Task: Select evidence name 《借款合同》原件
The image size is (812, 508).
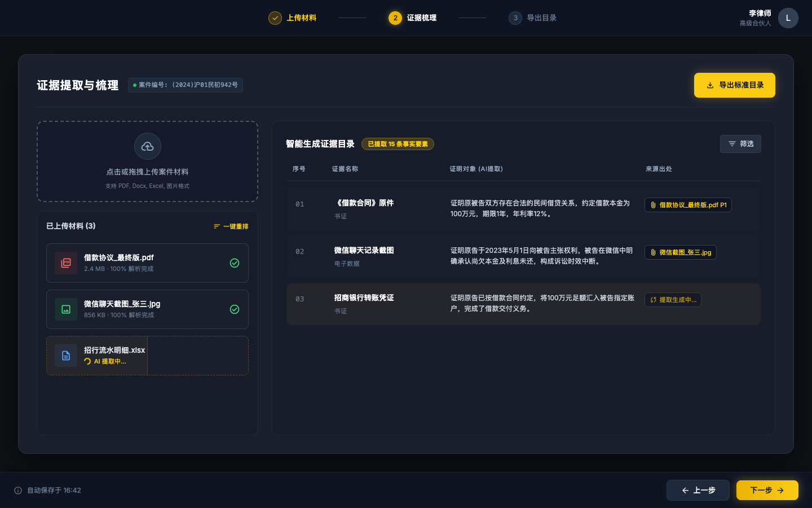Action: (x=364, y=203)
